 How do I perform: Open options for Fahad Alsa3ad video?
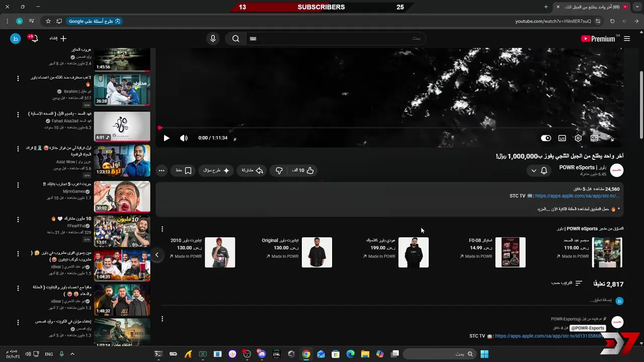point(18,115)
